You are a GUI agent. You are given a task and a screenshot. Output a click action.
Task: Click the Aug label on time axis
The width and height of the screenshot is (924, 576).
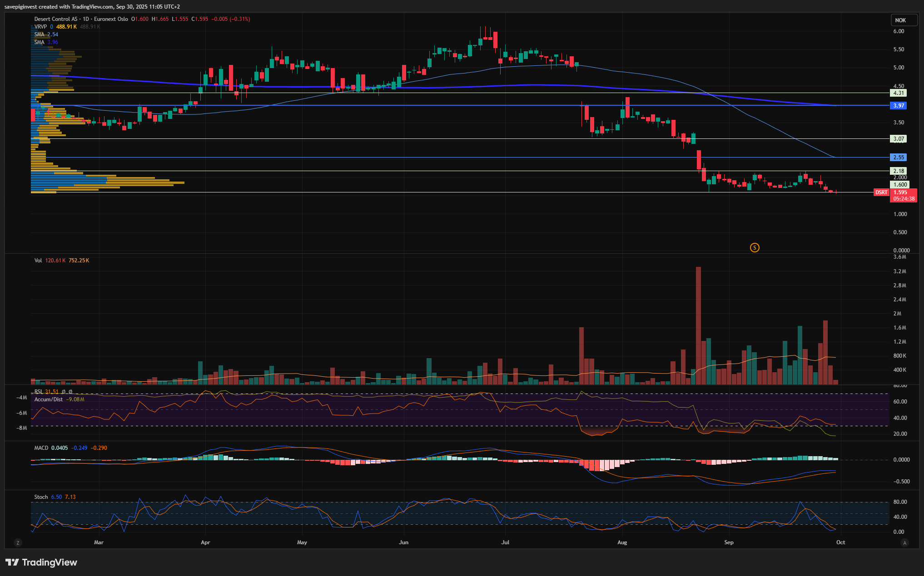tap(622, 542)
